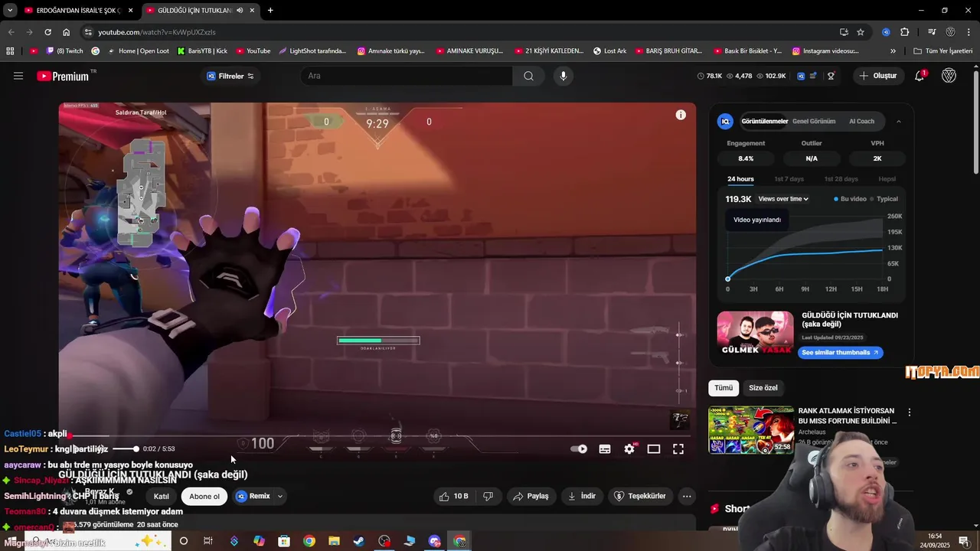Click See similar thumbnails button
Viewport: 980px width, 551px height.
coord(840,353)
